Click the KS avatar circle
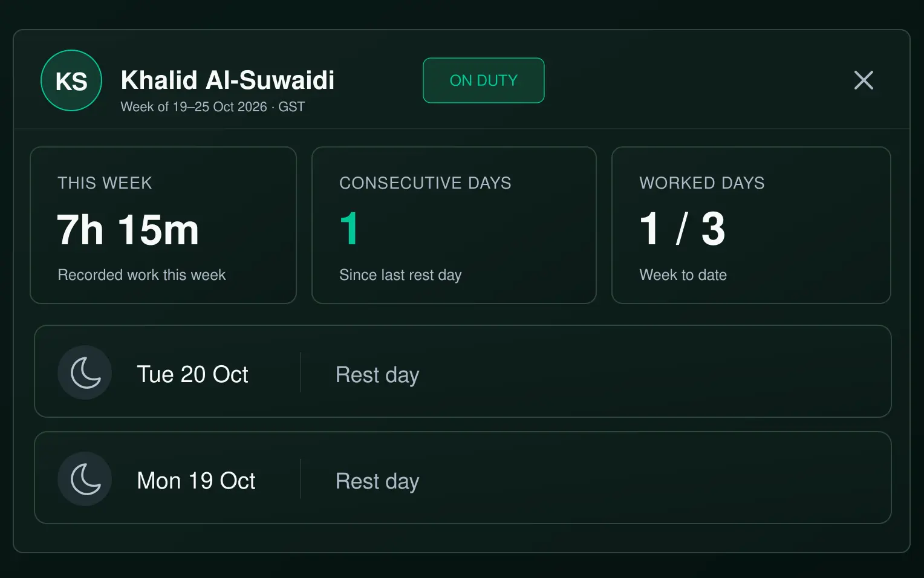 [x=71, y=80]
